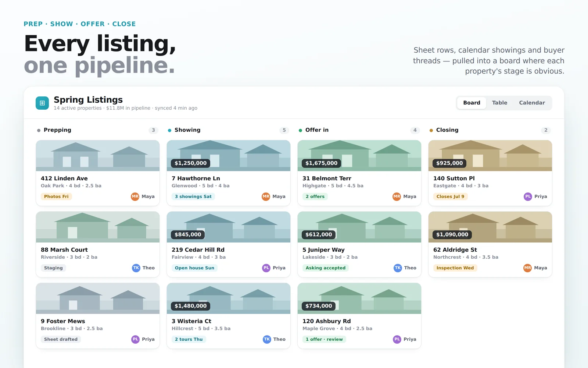Open the 5 Juniper Way listing title
The width and height of the screenshot is (588, 368).
(x=323, y=250)
